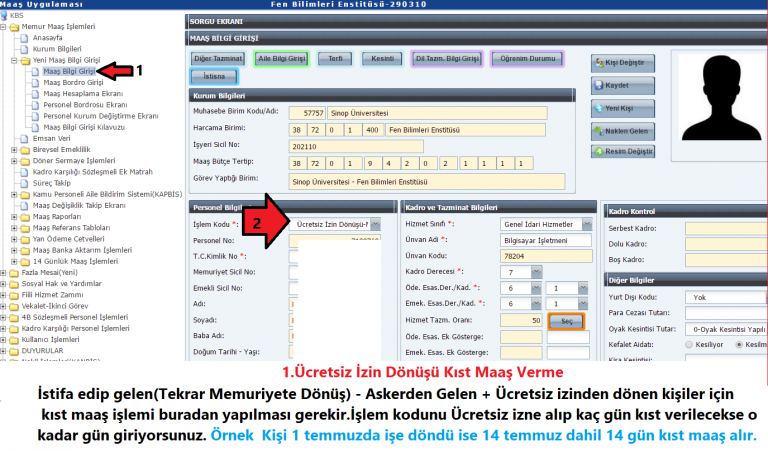
Task: Open Öde. Esas.Der. kademe dropdown showing 1
Action: (x=583, y=288)
